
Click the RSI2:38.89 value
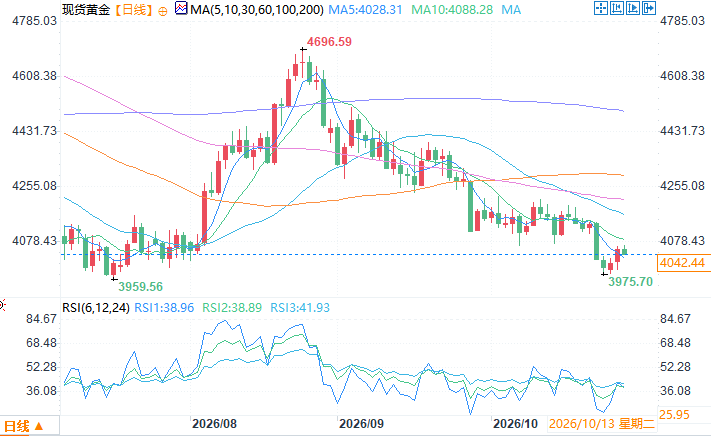pos(232,308)
